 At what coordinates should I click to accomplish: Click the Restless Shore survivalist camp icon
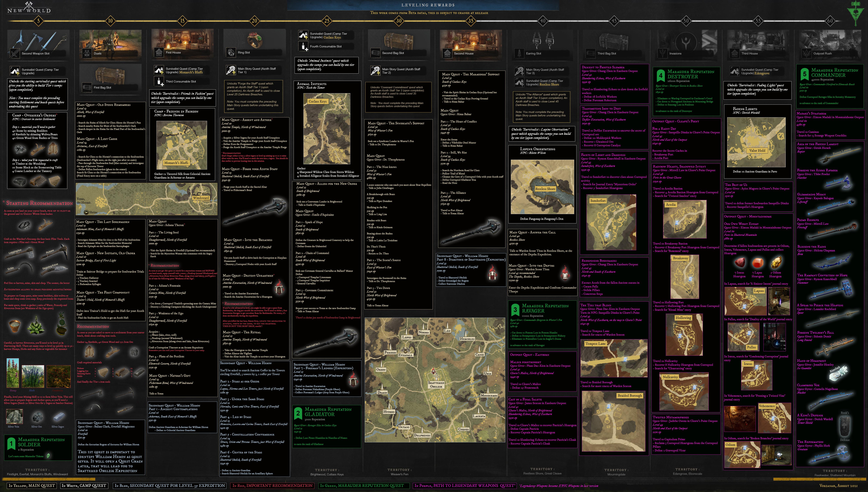coord(519,82)
